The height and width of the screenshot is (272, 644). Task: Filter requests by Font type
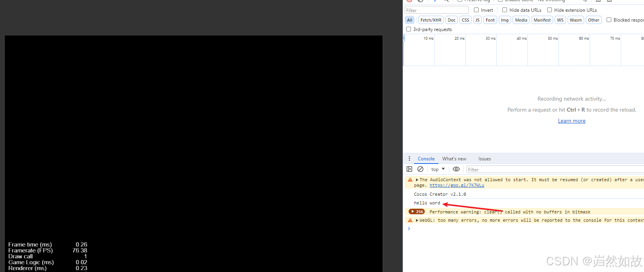pyautogui.click(x=490, y=20)
